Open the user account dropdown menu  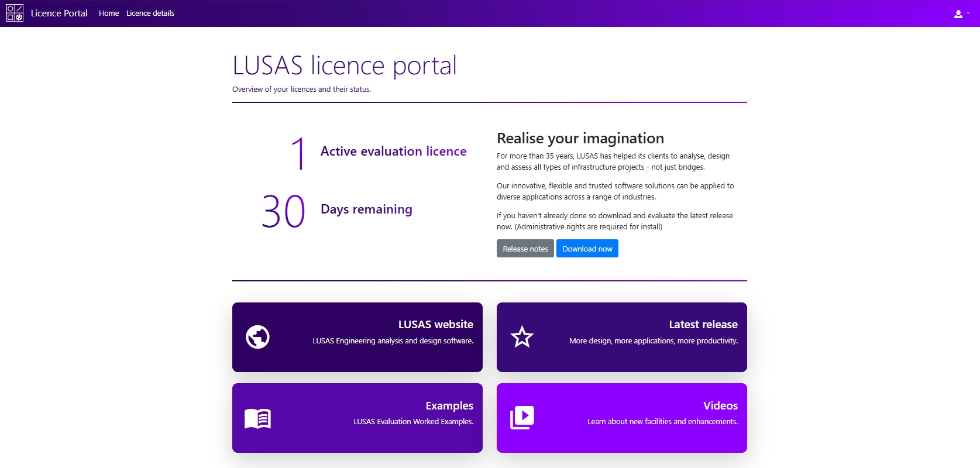(961, 13)
